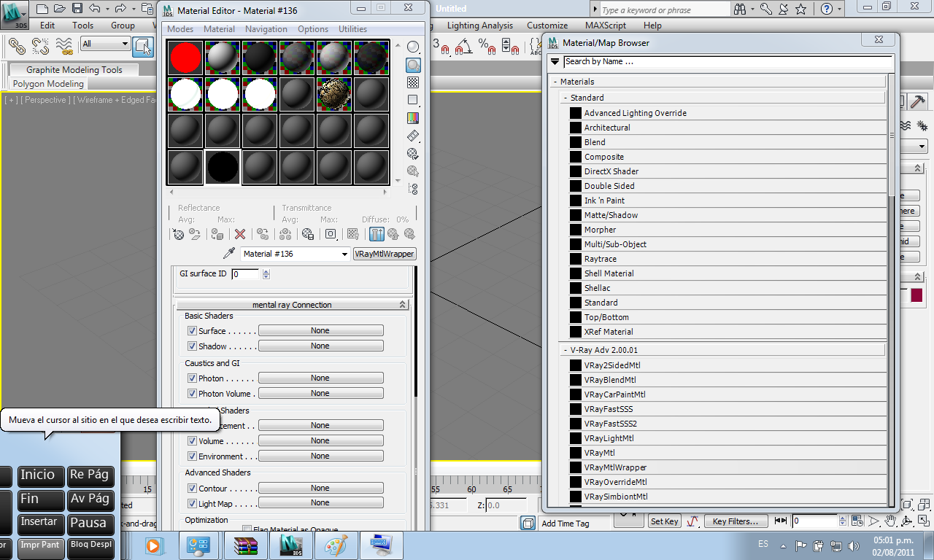Open the MAXScript menu
The image size is (934, 560).
coord(606,26)
